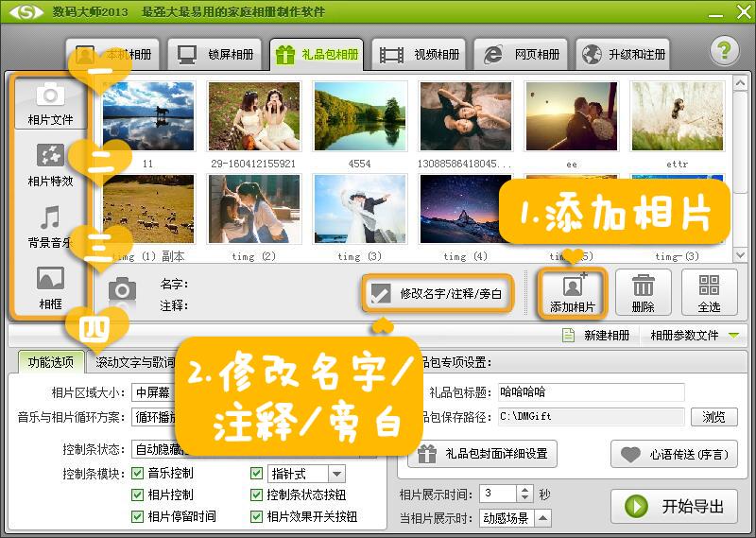The image size is (756, 538).
Task: Select photo thumbnail named 11
Action: point(148,116)
